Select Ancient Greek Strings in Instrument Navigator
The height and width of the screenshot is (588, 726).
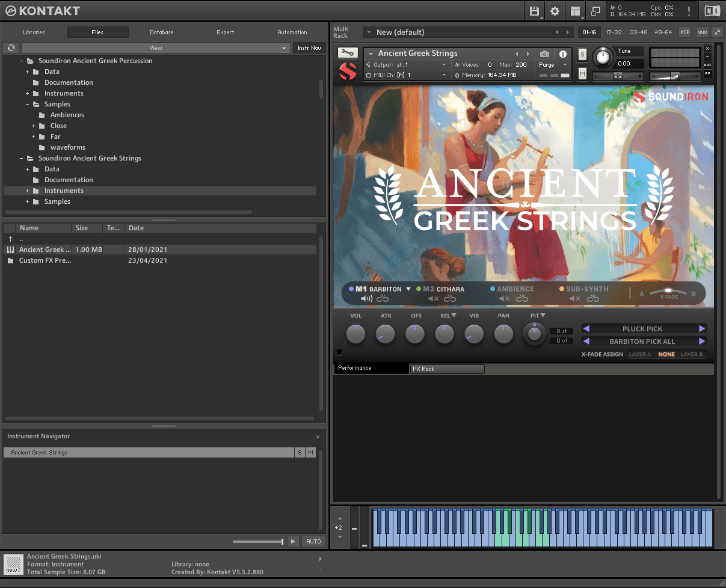149,453
